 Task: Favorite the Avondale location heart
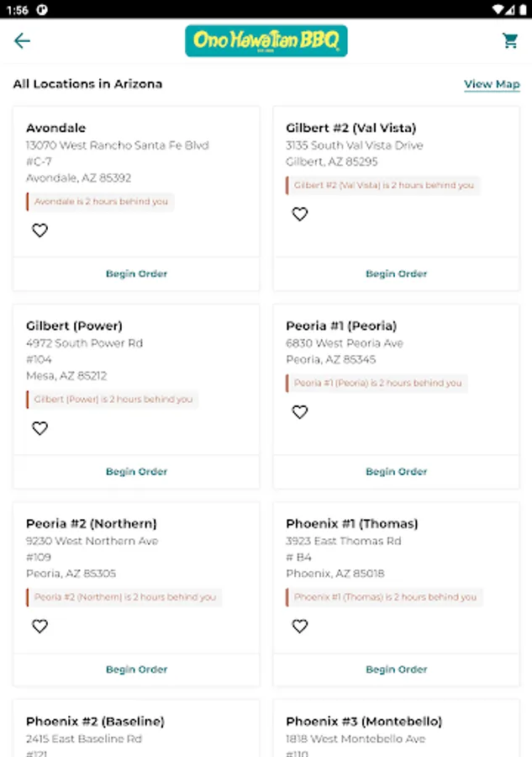(40, 230)
